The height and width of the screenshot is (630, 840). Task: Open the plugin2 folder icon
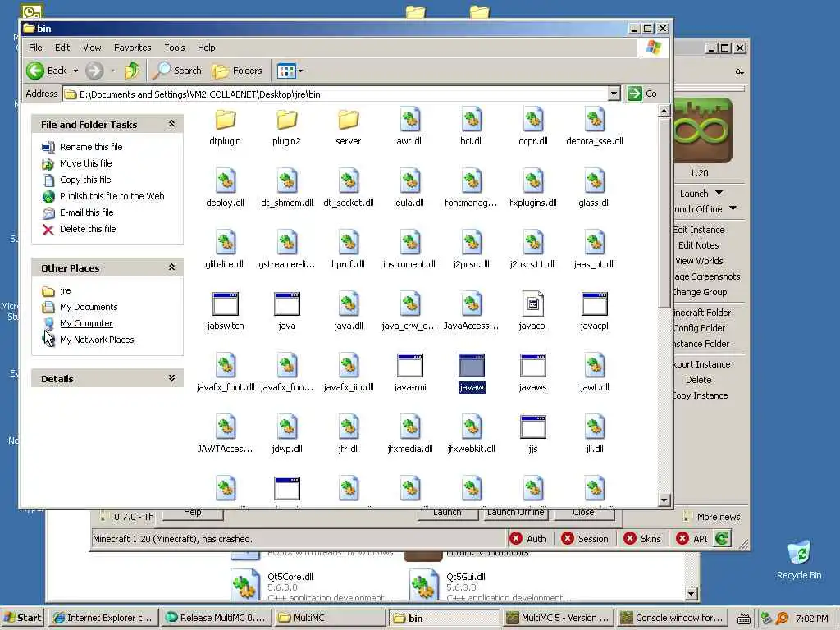tap(286, 120)
